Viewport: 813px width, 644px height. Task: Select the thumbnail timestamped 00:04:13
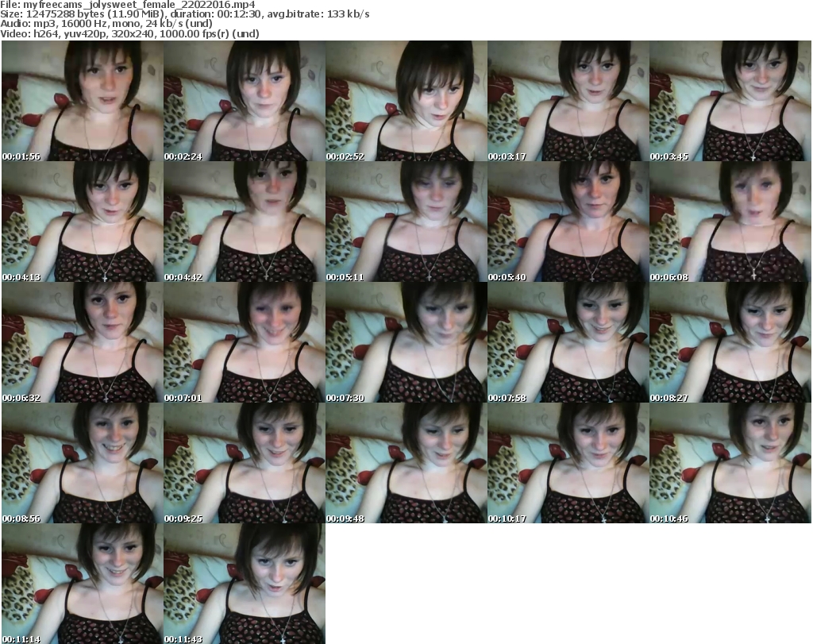tap(83, 222)
